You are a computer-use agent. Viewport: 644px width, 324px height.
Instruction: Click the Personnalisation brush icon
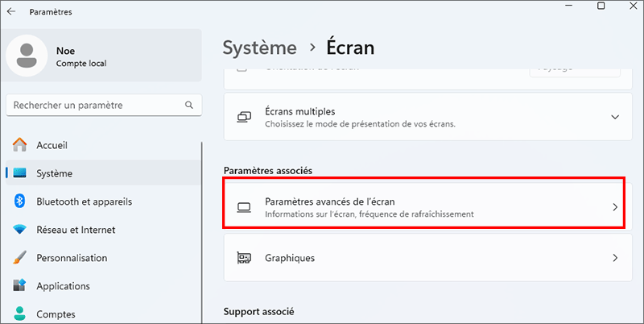(x=20, y=258)
